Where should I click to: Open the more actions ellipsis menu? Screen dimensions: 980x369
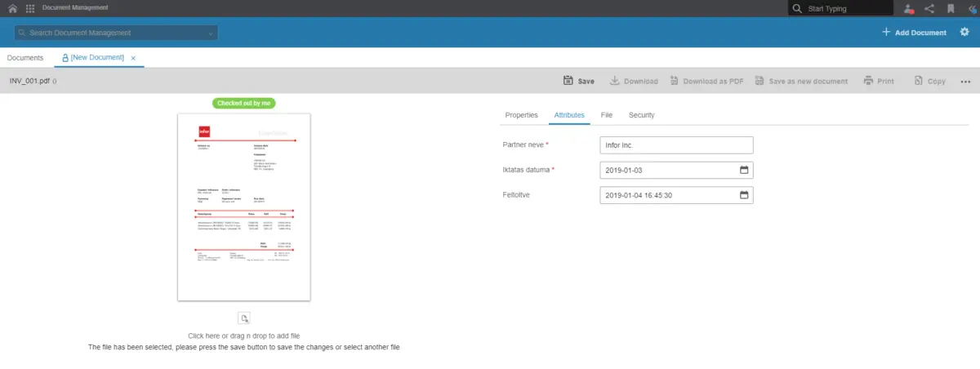(966, 82)
